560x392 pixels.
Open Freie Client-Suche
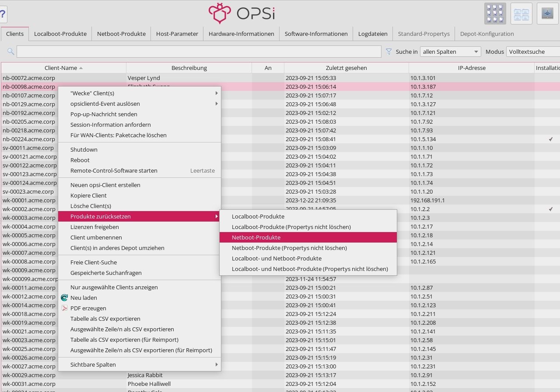140,262
